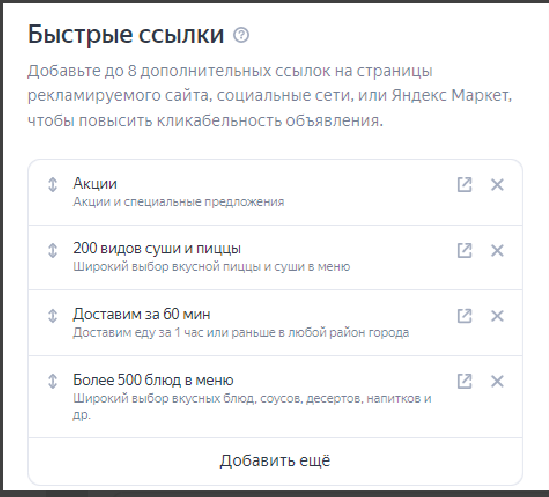
Task: Delete the Более 500 блюд в меню link
Action: tap(497, 381)
